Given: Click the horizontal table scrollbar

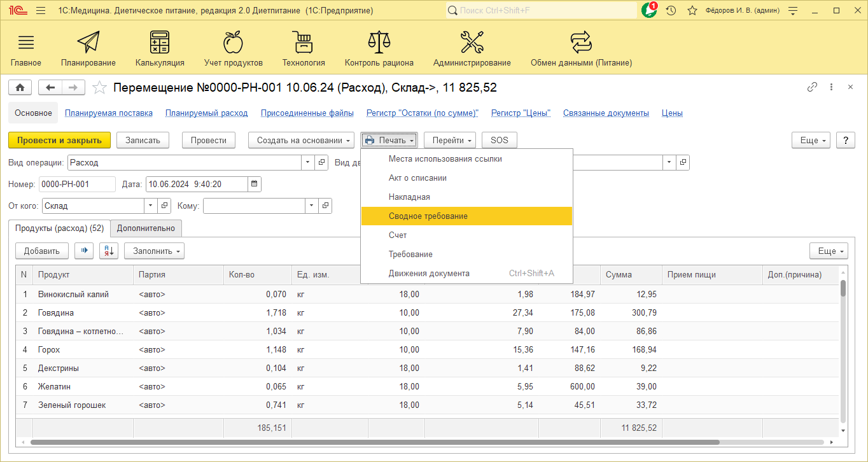Looking at the screenshot, I should pyautogui.click(x=374, y=442).
